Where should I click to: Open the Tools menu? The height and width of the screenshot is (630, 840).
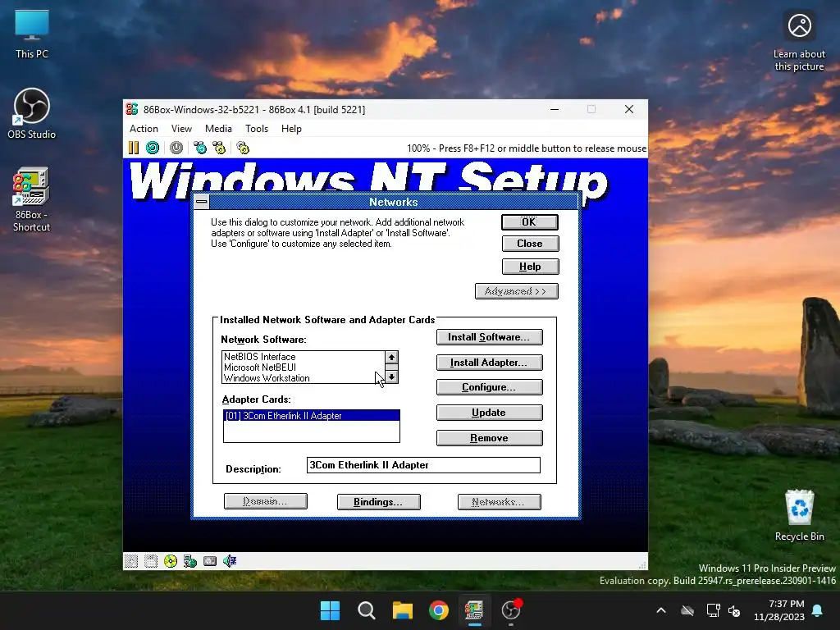[x=257, y=129]
